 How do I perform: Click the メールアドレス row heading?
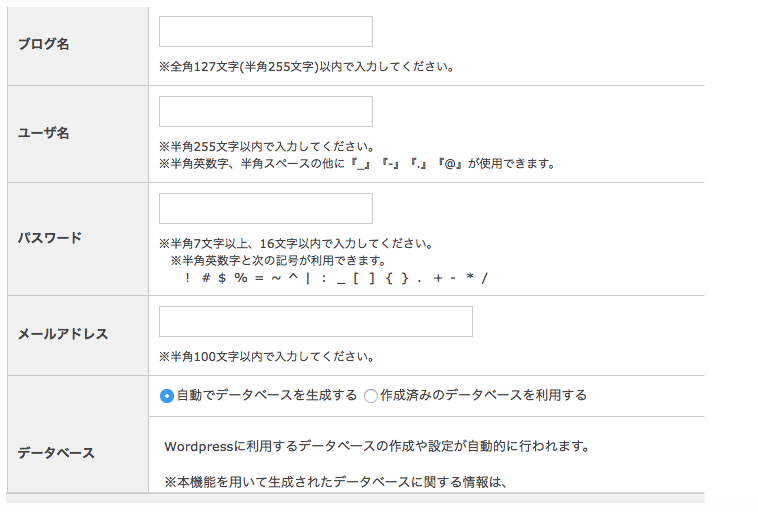tap(63, 334)
